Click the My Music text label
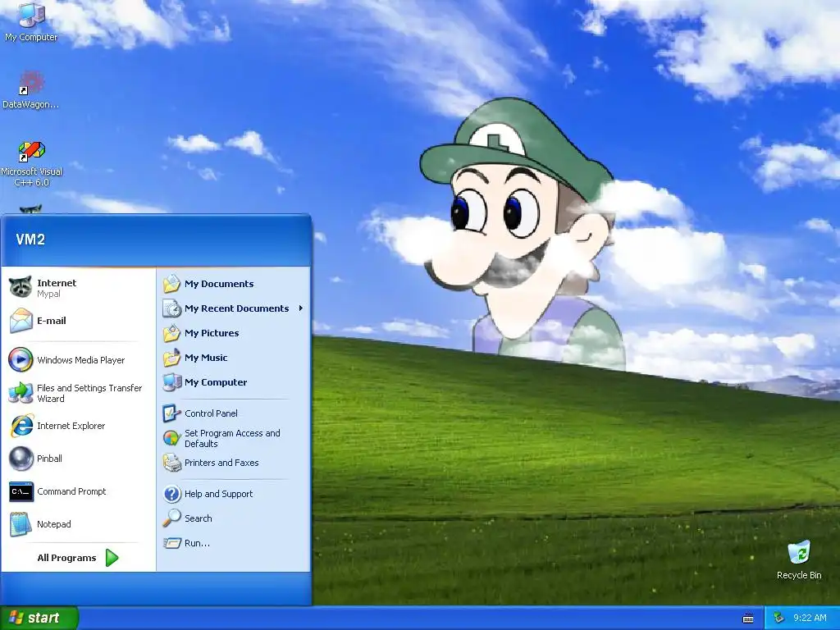The height and width of the screenshot is (630, 840). [x=206, y=358]
